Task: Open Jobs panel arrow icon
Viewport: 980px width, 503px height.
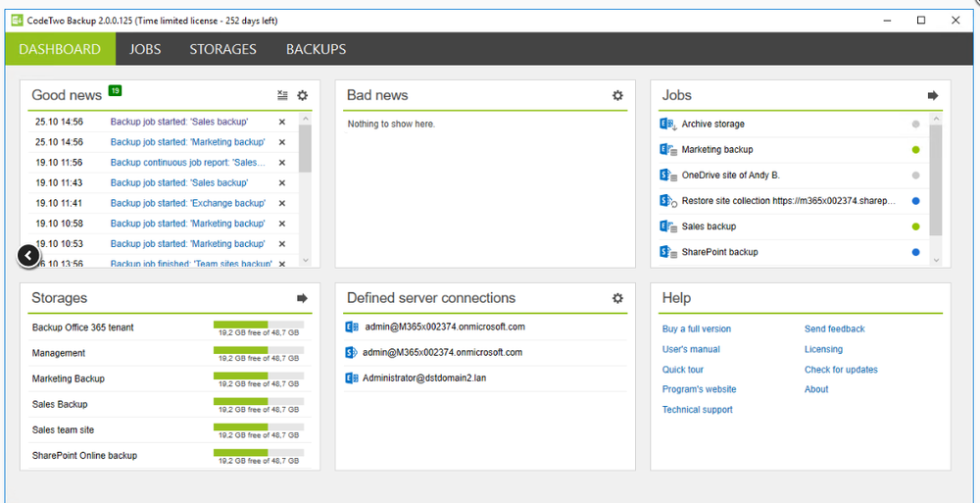Action: 933,96
